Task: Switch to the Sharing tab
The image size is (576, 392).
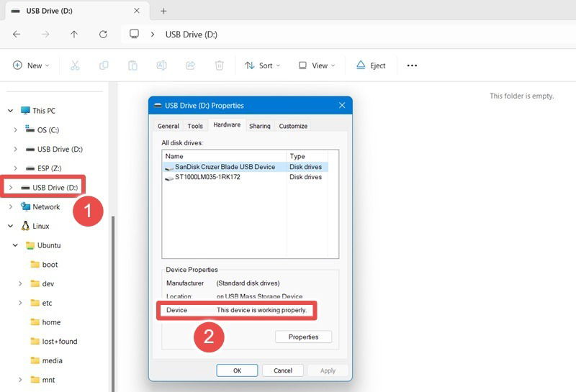Action: pos(260,126)
